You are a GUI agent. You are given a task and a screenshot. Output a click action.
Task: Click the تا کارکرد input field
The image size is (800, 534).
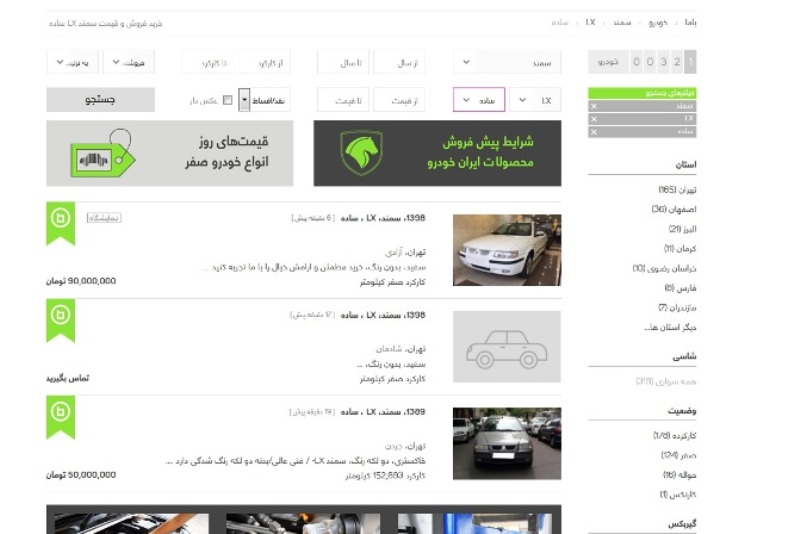pos(208,62)
